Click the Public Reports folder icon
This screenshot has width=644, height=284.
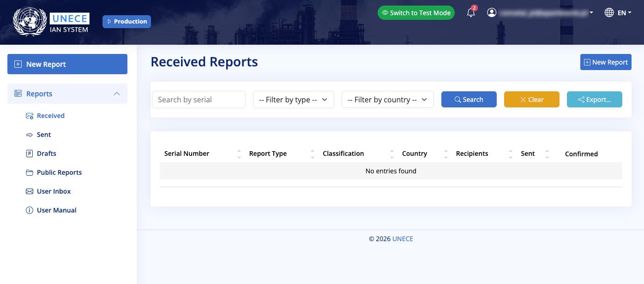(30, 172)
